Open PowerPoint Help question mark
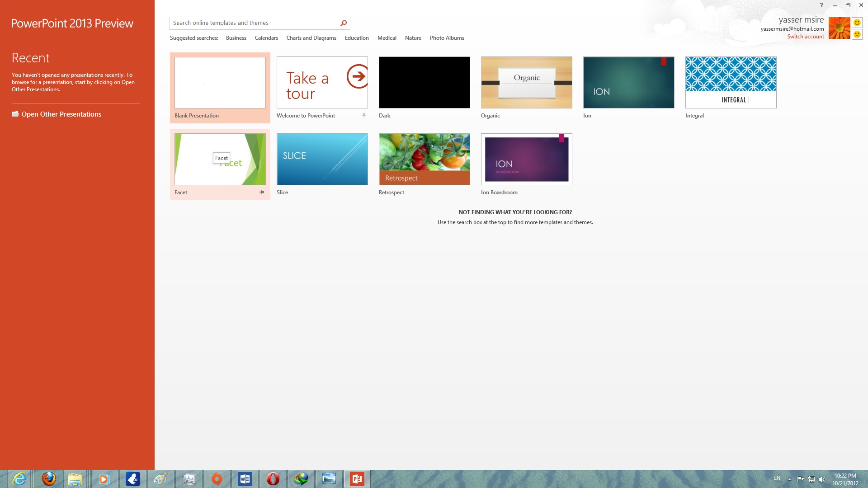Screen dimensions: 868x488 tap(821, 5)
